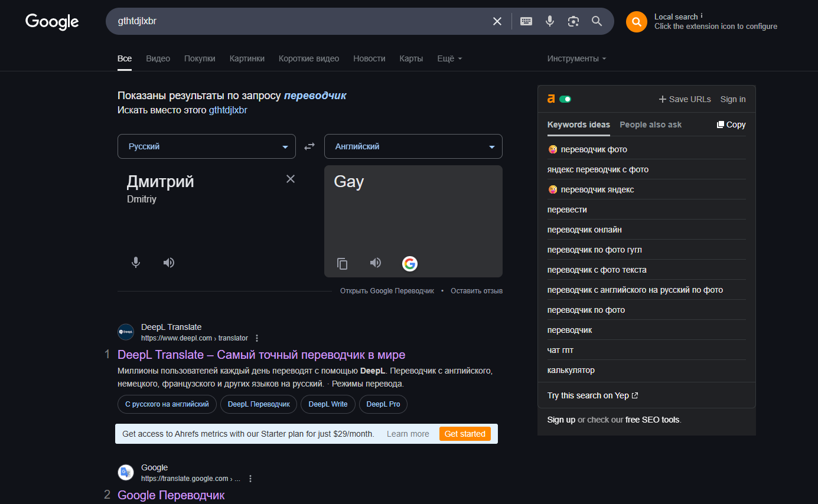Screen dimensions: 818x504
Task: Clear the search box with X icon
Action: click(x=497, y=21)
